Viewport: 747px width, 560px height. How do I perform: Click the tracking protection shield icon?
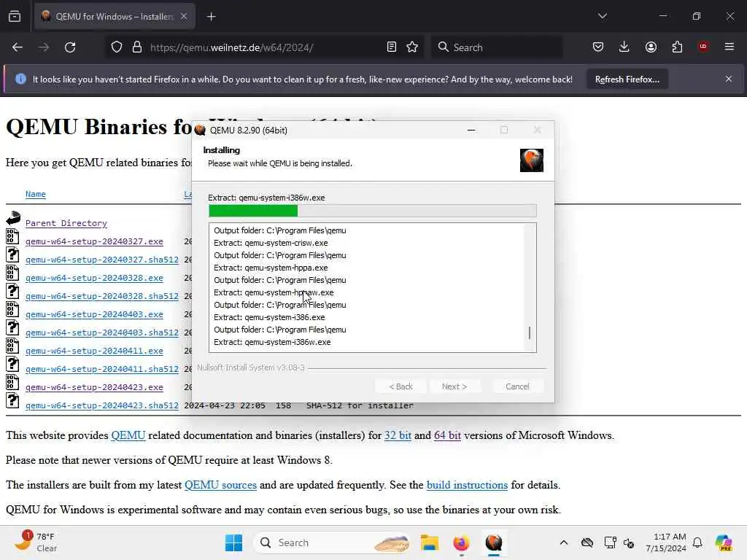[x=117, y=47]
